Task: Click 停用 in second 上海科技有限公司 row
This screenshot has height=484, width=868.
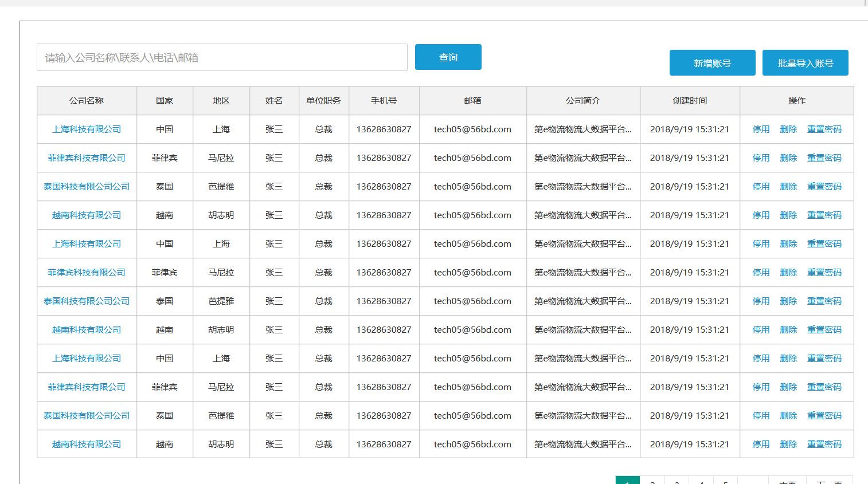Action: click(761, 244)
